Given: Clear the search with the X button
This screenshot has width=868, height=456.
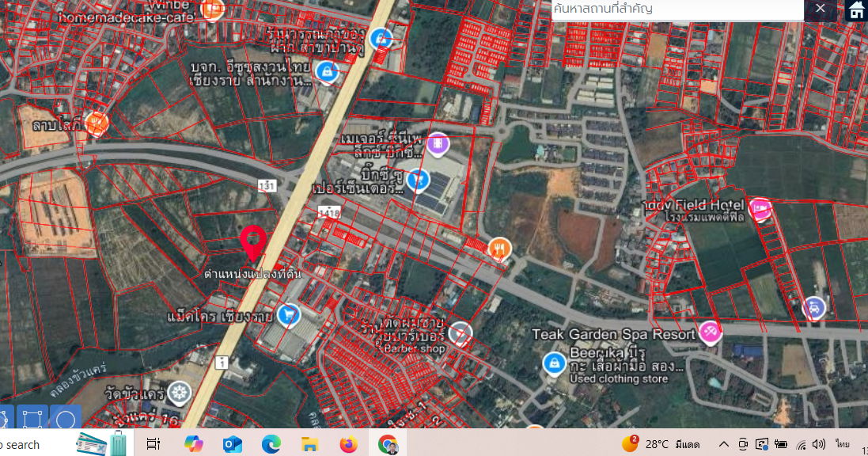Looking at the screenshot, I should click(821, 10).
